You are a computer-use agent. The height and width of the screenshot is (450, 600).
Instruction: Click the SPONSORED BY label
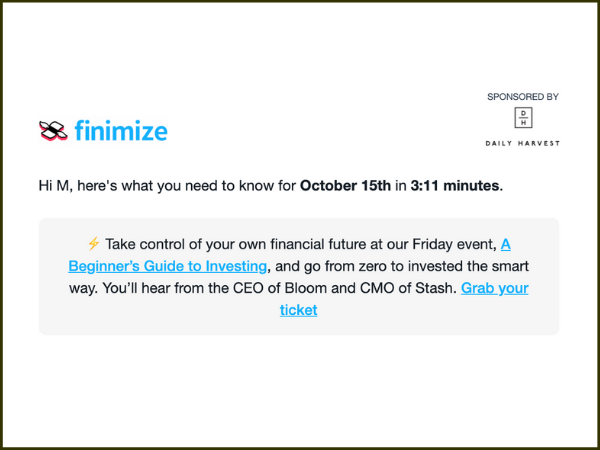coord(523,97)
